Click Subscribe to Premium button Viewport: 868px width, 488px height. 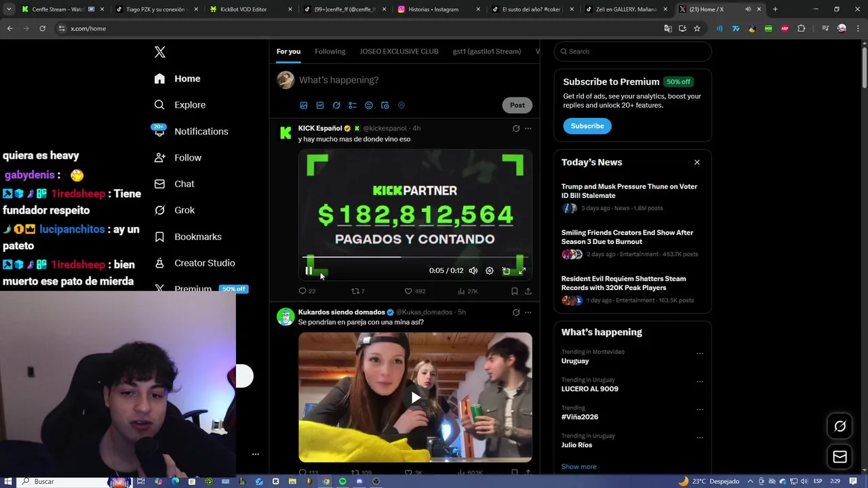pyautogui.click(x=587, y=126)
